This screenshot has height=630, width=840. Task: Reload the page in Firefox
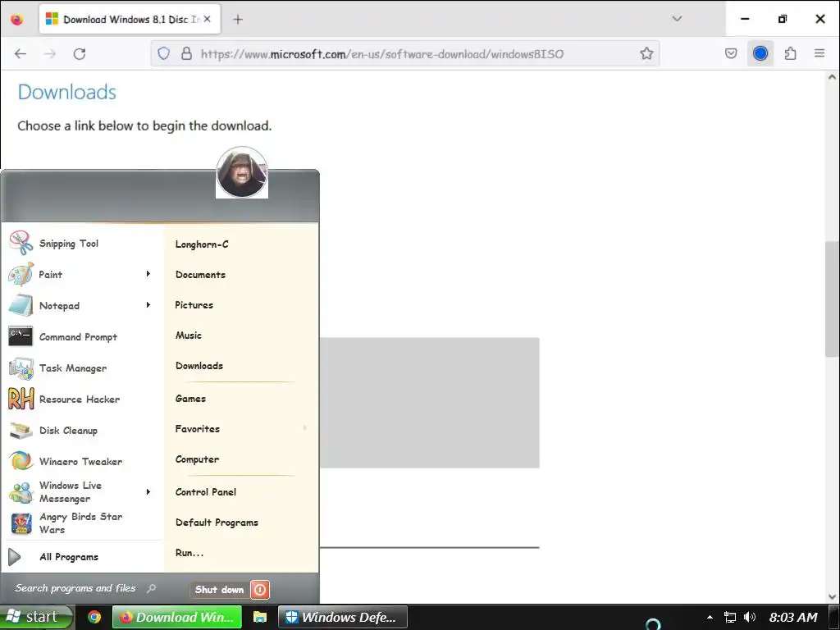(x=80, y=53)
